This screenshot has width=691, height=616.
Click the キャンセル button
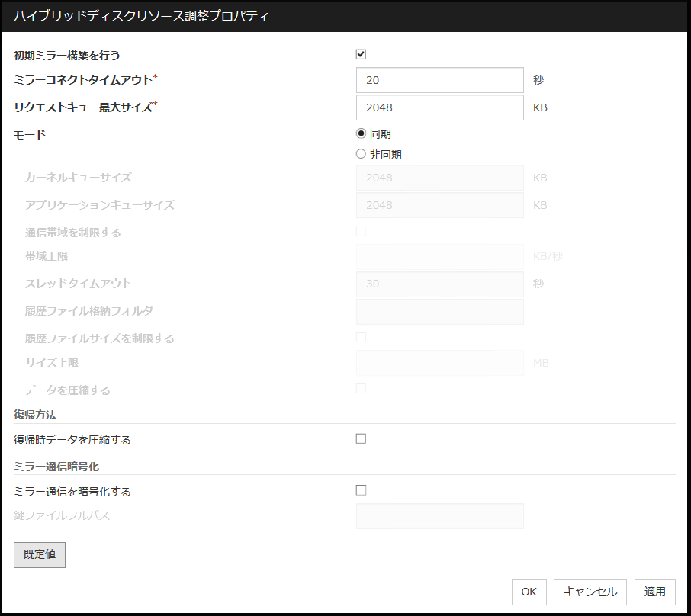(x=590, y=592)
